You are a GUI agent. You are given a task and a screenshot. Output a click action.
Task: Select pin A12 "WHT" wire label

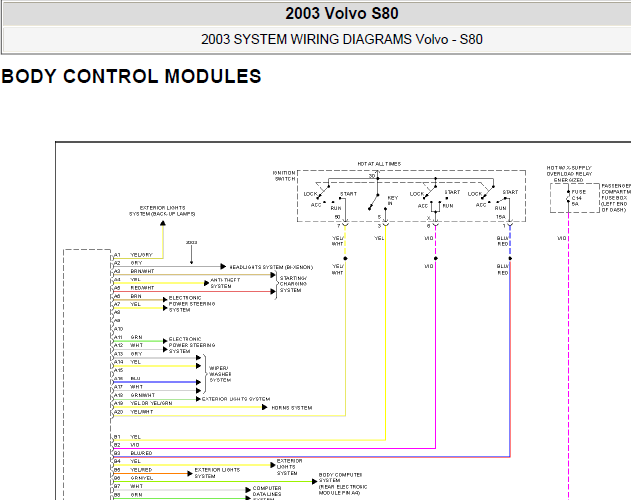click(x=136, y=345)
